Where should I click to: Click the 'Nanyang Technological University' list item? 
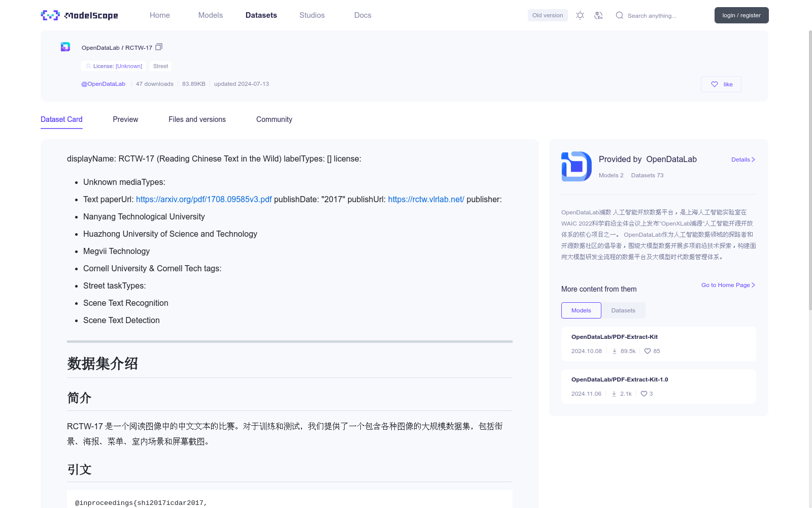(144, 216)
